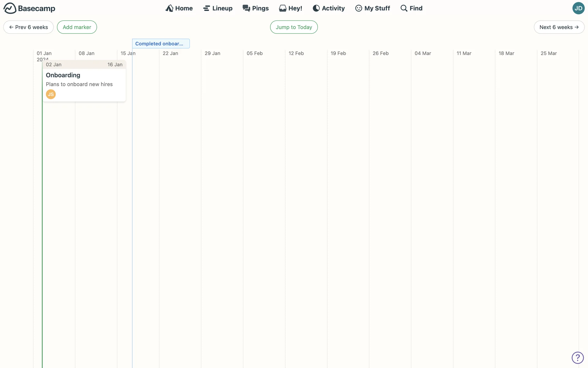Open the Activity half-circle icon
This screenshot has width=588, height=368.
(x=316, y=8)
